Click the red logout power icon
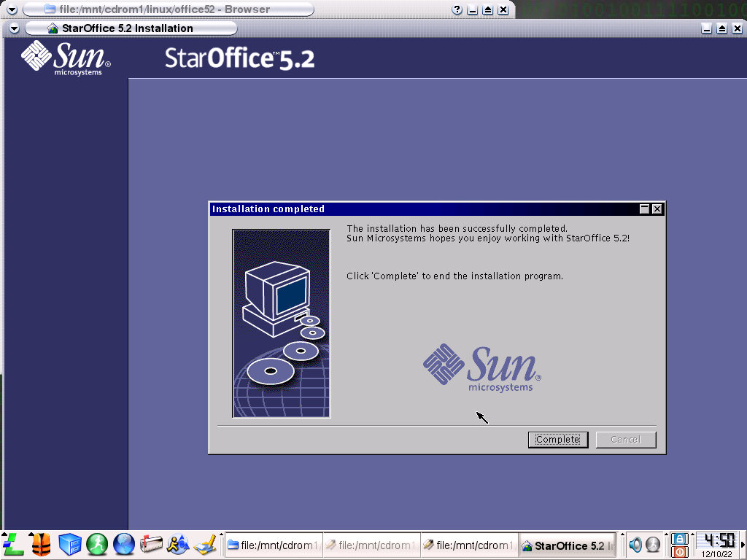 pyautogui.click(x=679, y=552)
